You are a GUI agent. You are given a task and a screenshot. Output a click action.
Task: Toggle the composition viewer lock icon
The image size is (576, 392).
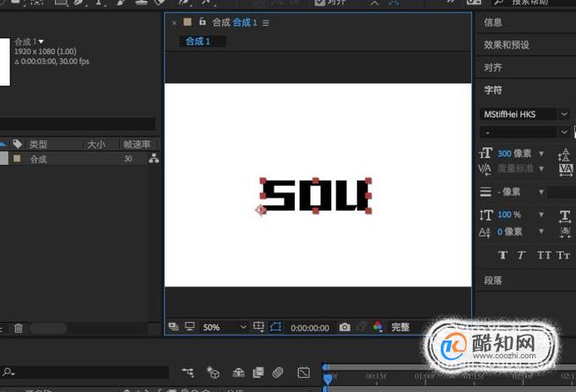click(203, 22)
